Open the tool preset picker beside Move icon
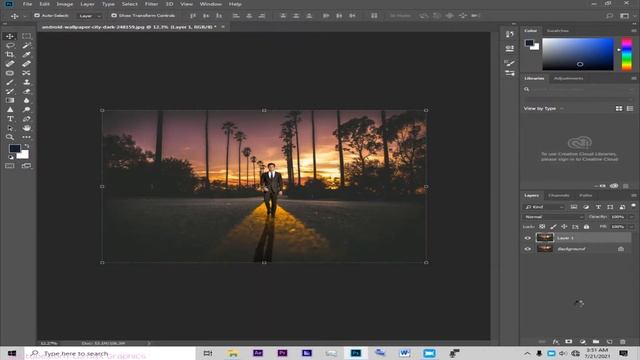 coord(24,16)
